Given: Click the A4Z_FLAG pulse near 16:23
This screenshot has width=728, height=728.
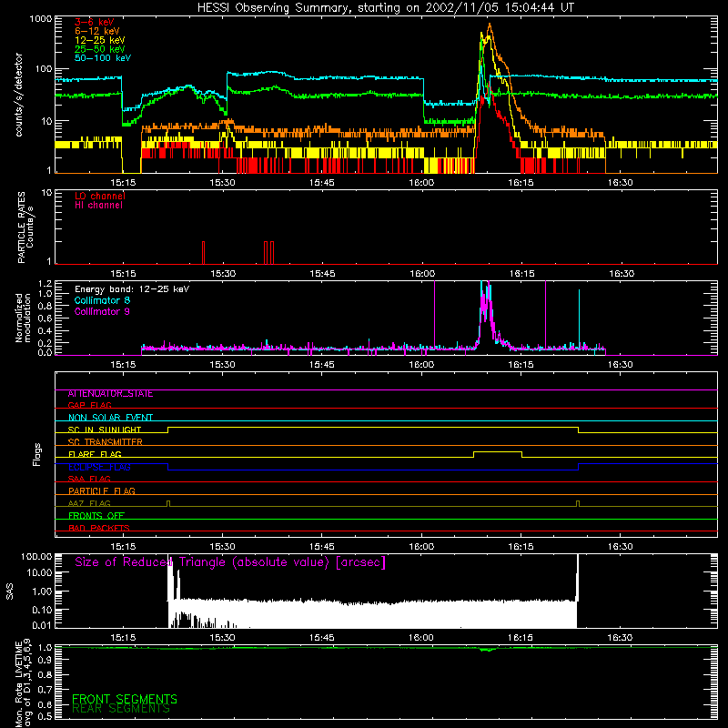Looking at the screenshot, I should pos(578,503).
